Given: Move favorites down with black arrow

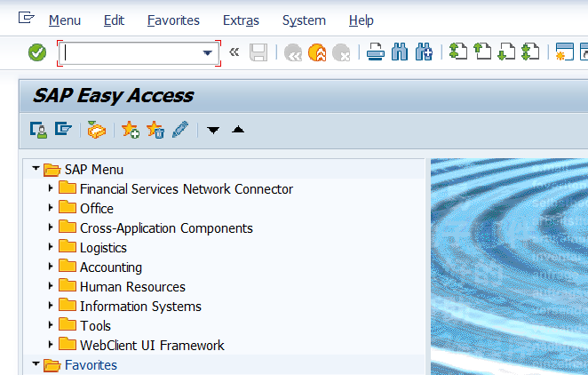Looking at the screenshot, I should point(213,131).
